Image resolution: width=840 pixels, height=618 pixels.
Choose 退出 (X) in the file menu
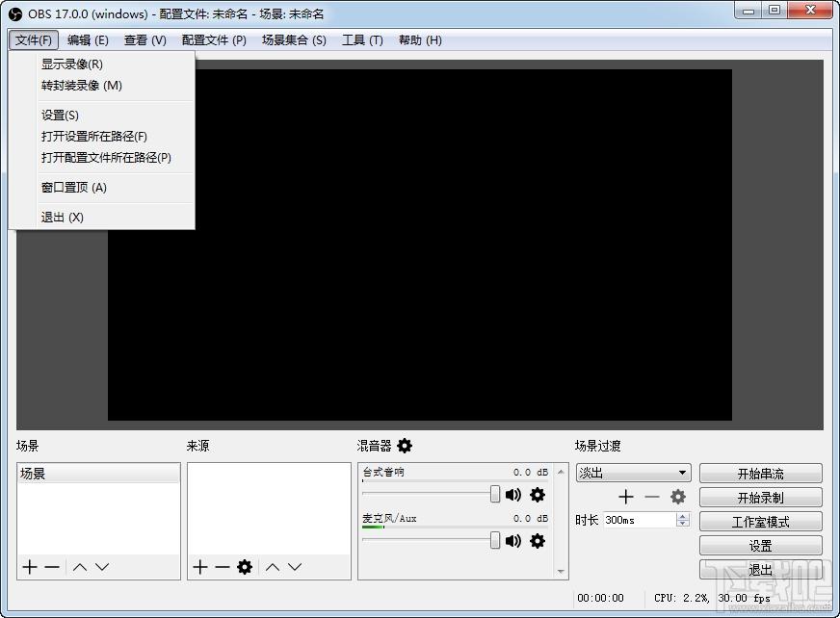click(x=102, y=217)
